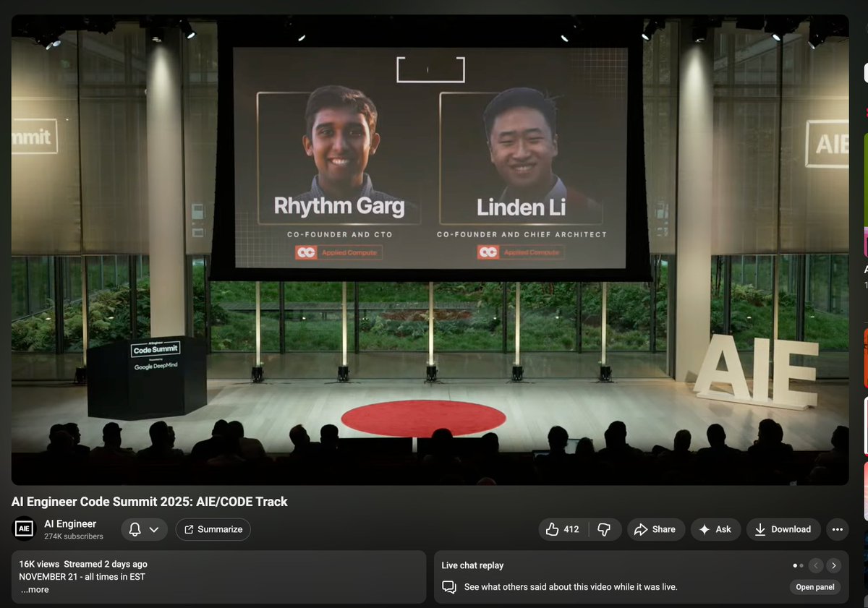Go to the next live chat card arrow
868x608 pixels.
[x=834, y=565]
